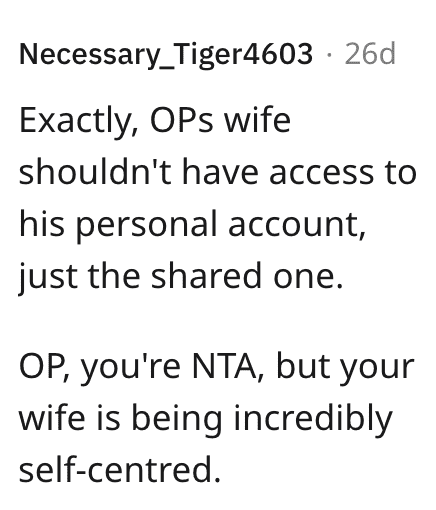Open the Necessary_Tiger4603 user profile

tap(166, 54)
